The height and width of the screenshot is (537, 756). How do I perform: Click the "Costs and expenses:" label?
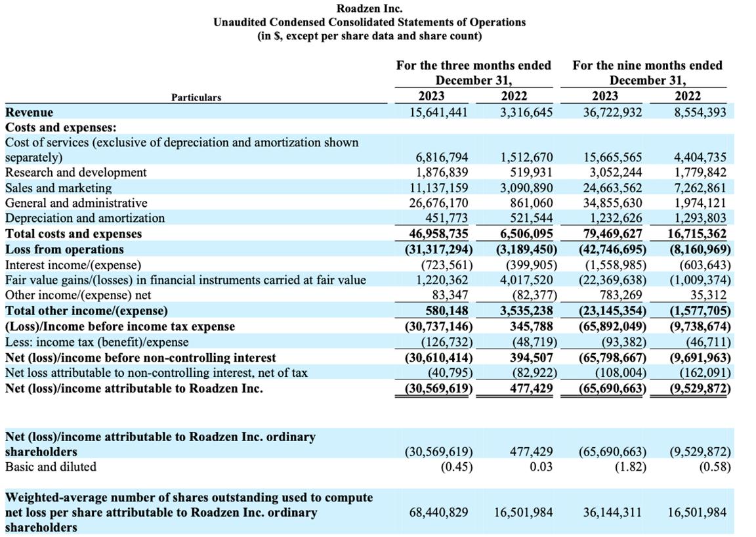tap(61, 127)
